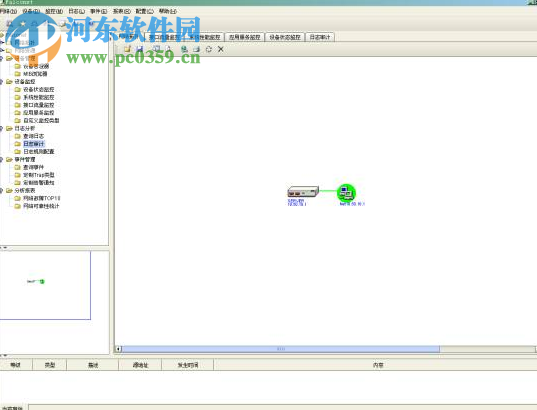Click the scrollbar left arrow under topology
The width and height of the screenshot is (537, 410).
118,349
